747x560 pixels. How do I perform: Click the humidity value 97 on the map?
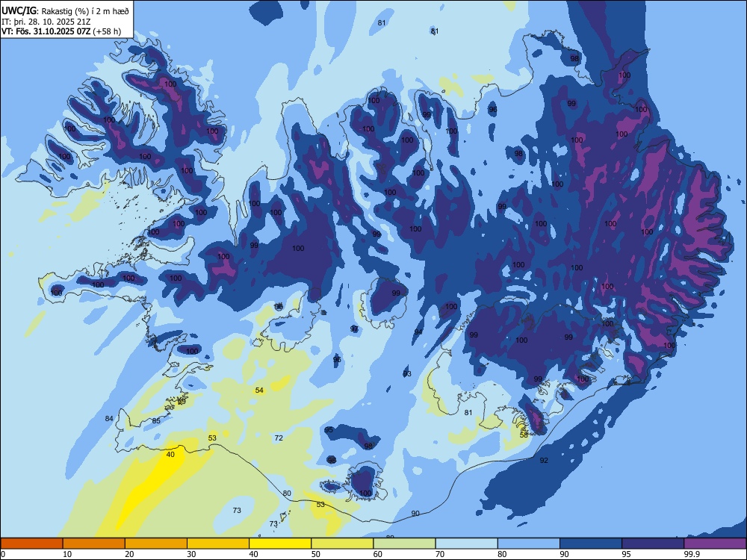pos(354,329)
